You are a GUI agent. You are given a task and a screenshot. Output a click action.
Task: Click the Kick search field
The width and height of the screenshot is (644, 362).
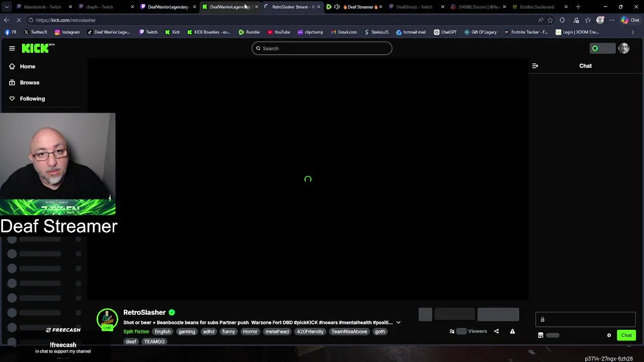pos(322,48)
